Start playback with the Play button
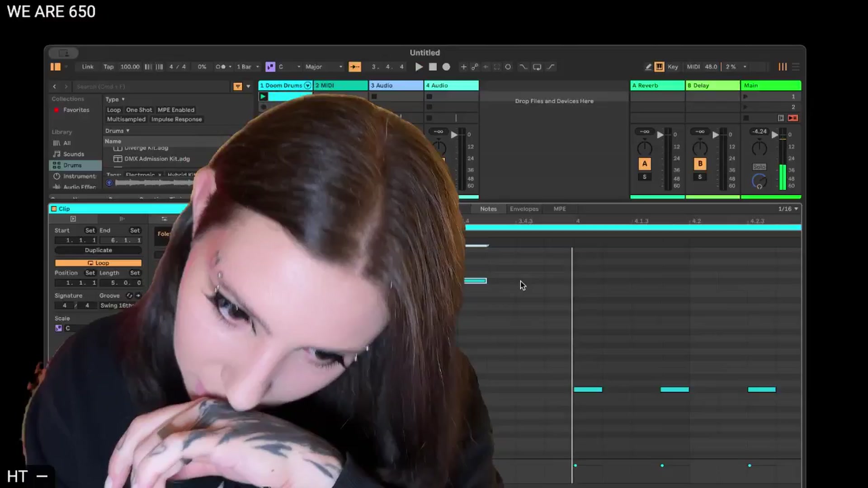This screenshot has height=488, width=868. click(419, 67)
